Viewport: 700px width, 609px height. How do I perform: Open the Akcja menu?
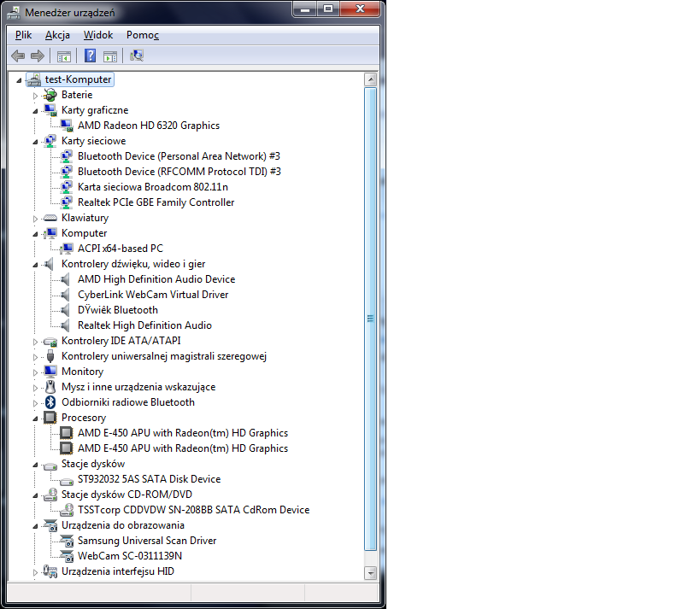click(57, 35)
